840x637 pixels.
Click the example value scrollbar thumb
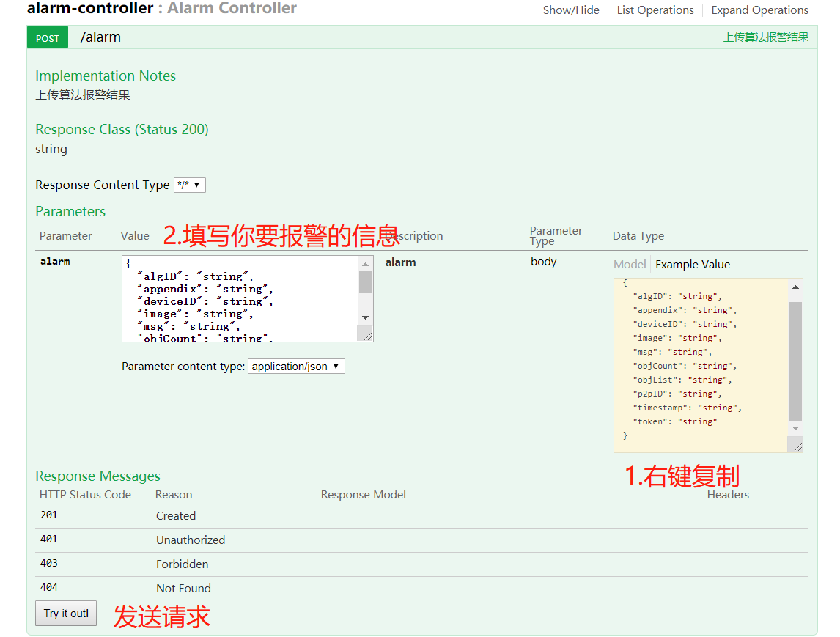(x=795, y=361)
